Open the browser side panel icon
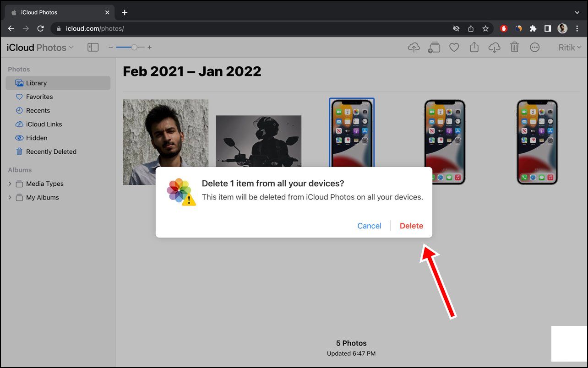Image resolution: width=588 pixels, height=368 pixels. click(x=548, y=28)
